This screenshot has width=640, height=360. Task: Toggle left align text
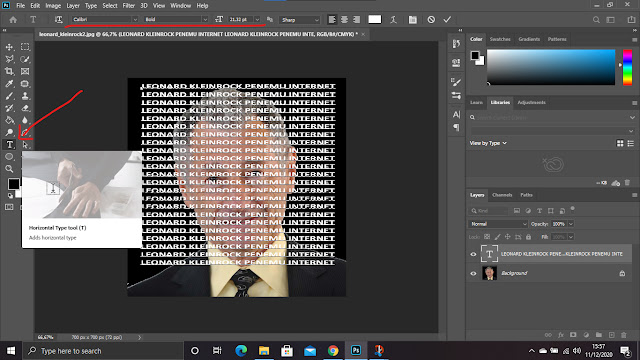click(x=332, y=20)
